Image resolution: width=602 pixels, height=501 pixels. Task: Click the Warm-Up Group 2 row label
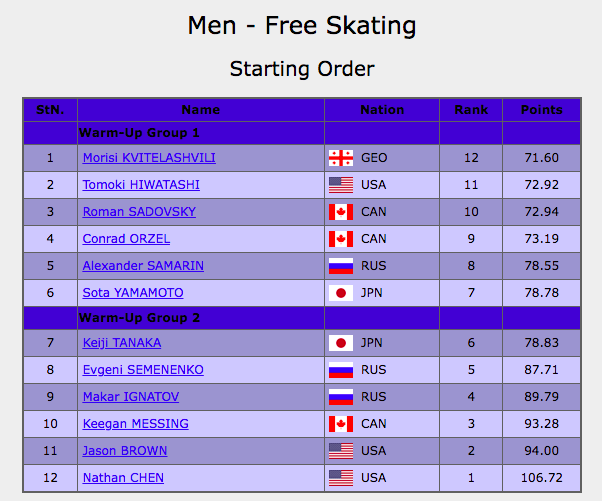139,318
